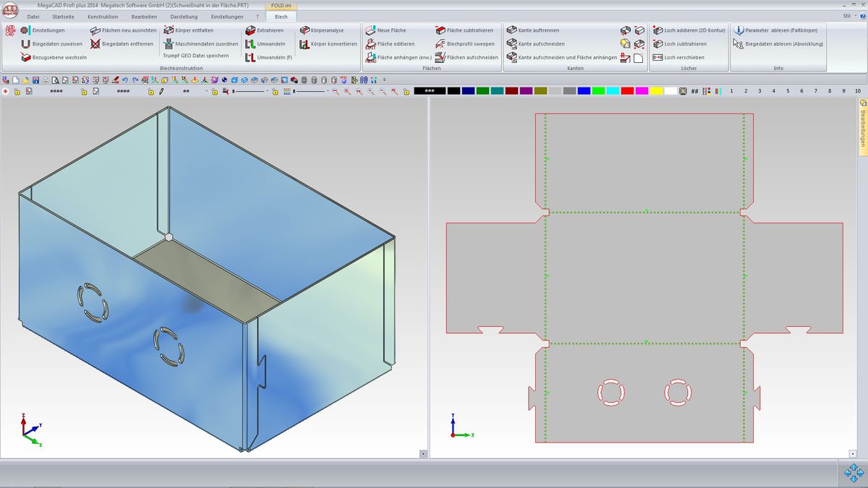Click the undo arrow in the toolbar
868x488 pixels.
(x=125, y=80)
